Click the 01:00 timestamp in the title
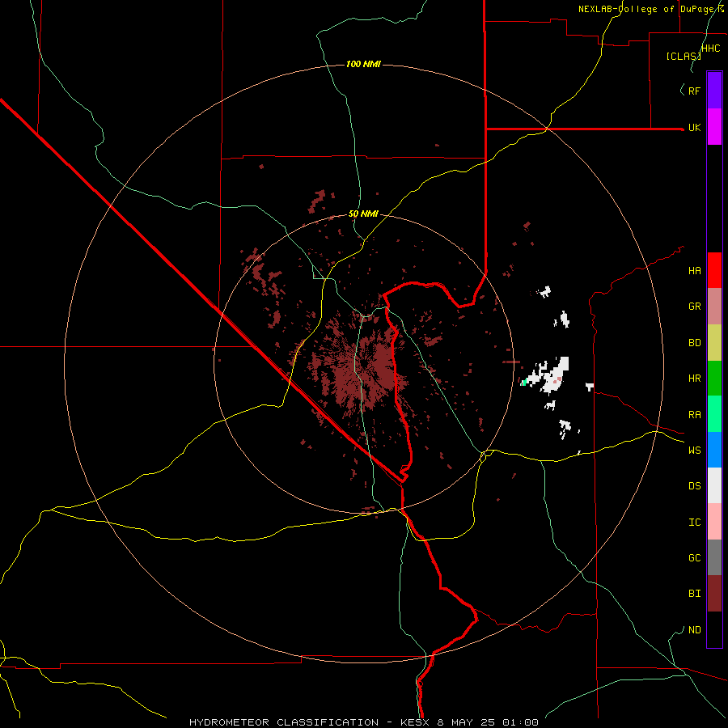This screenshot has width=728, height=728. tap(520, 722)
